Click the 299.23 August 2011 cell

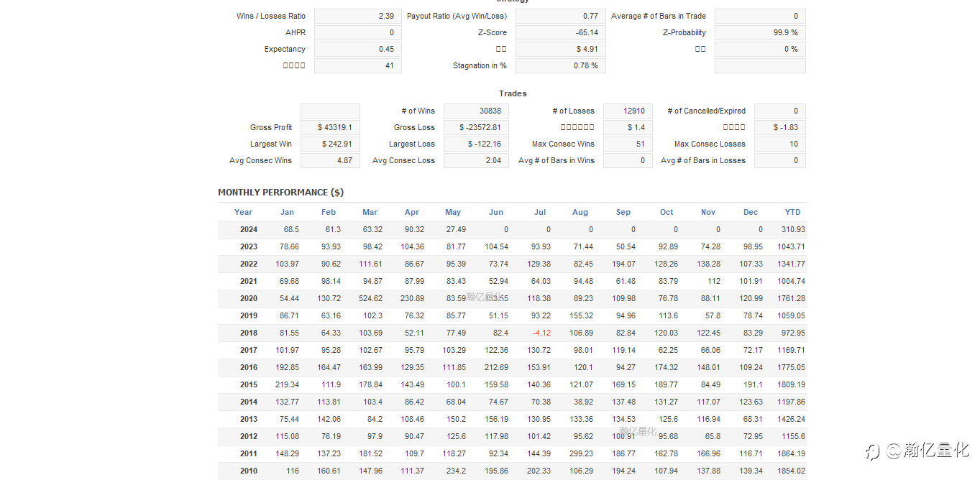(580, 453)
